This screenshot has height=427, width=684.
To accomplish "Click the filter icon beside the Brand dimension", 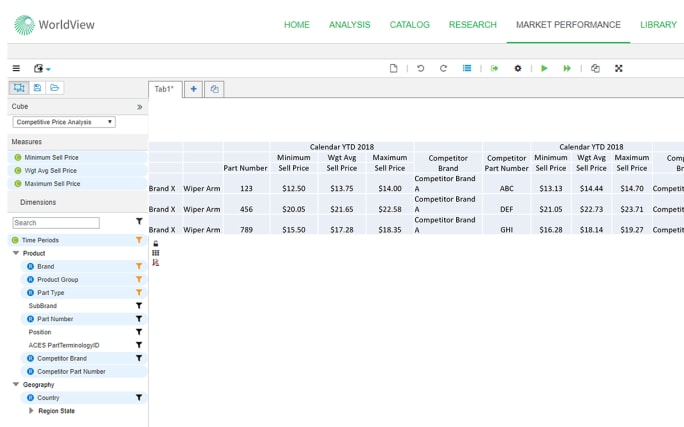I will click(139, 266).
